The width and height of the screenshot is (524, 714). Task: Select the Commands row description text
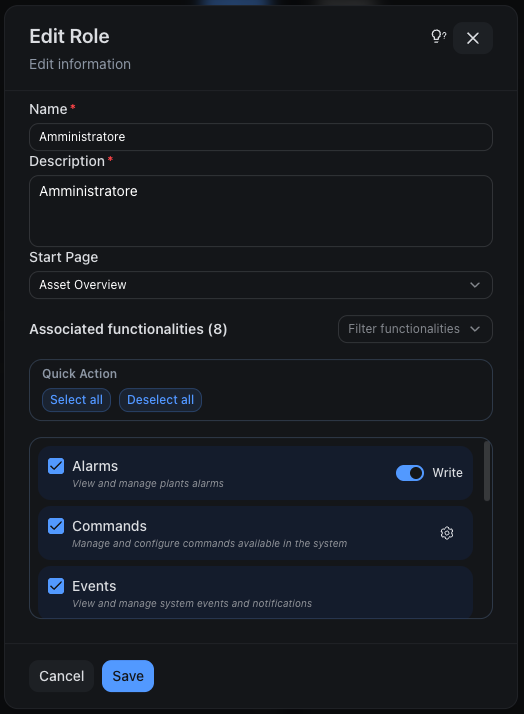pyautogui.click(x=209, y=543)
